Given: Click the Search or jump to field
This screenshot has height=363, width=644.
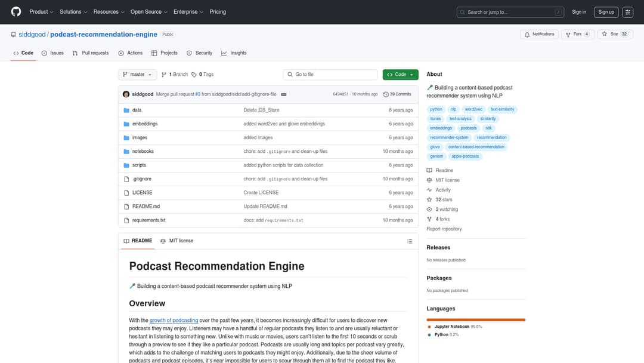Looking at the screenshot, I should pyautogui.click(x=510, y=12).
